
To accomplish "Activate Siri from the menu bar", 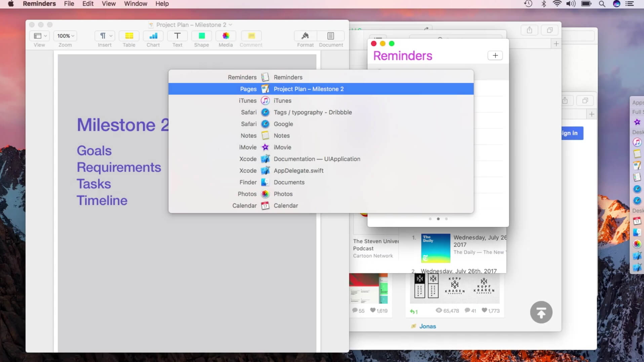I will pos(616,4).
